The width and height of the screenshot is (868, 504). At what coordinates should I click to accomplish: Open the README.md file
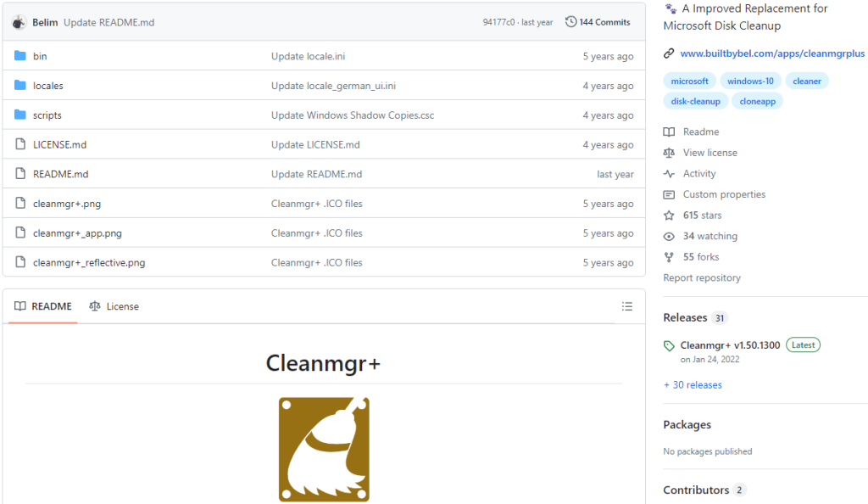click(61, 173)
